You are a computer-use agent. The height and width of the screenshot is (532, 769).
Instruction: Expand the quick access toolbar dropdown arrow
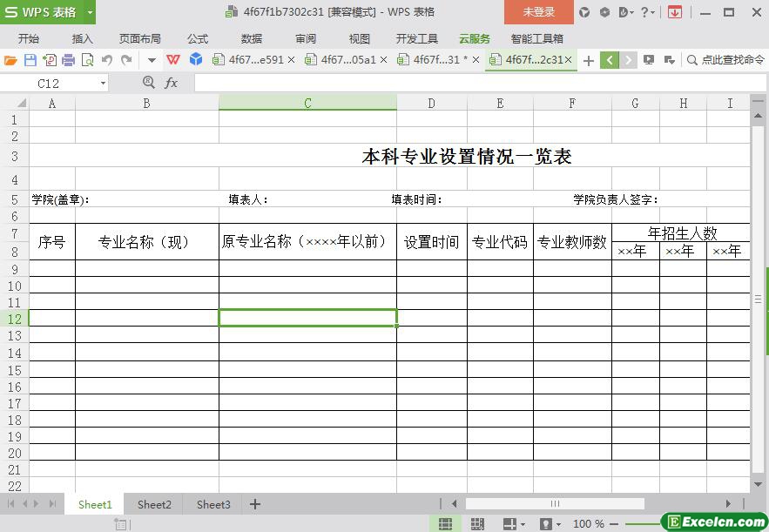pos(152,60)
